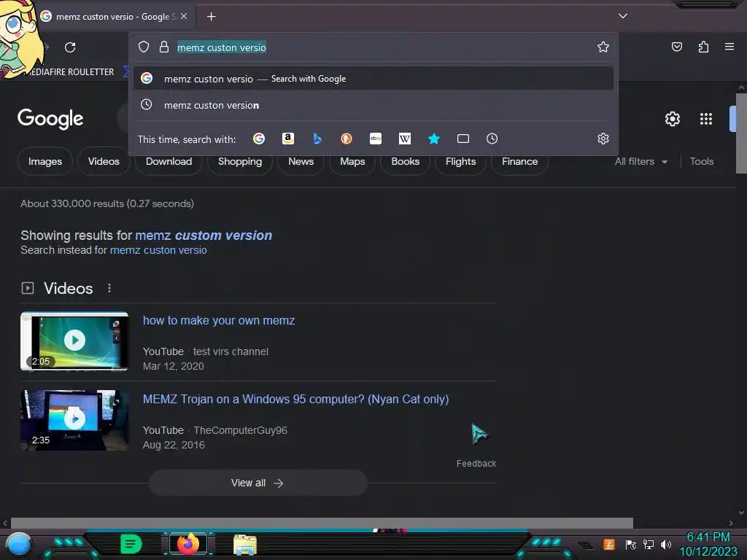
Task: Click the View all button
Action: (258, 483)
